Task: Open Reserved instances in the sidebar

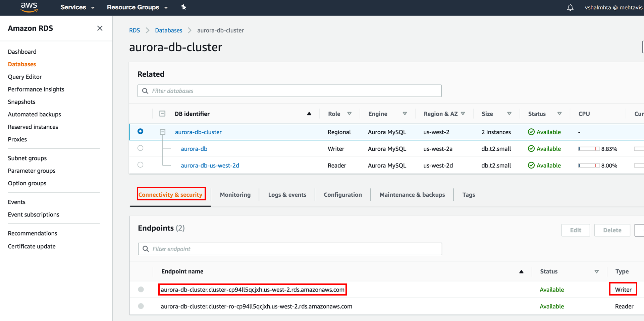Action: pos(33,127)
